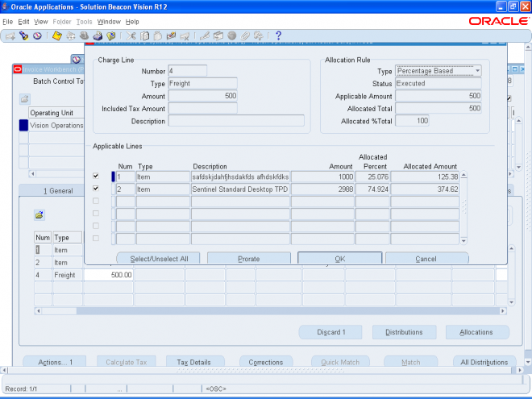Click Cancel in the allocation dialog
Viewport: 532px width, 399px height.
point(426,259)
